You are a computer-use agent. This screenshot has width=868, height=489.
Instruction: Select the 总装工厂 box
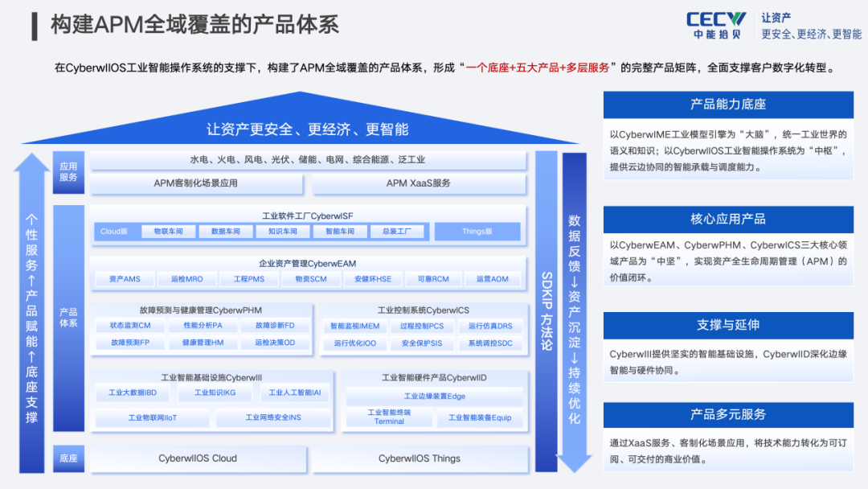pos(397,232)
